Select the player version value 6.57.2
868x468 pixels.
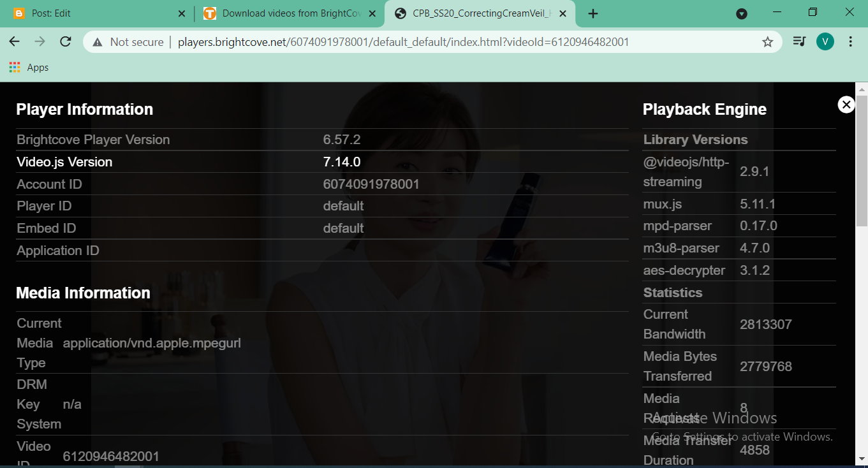click(x=342, y=140)
